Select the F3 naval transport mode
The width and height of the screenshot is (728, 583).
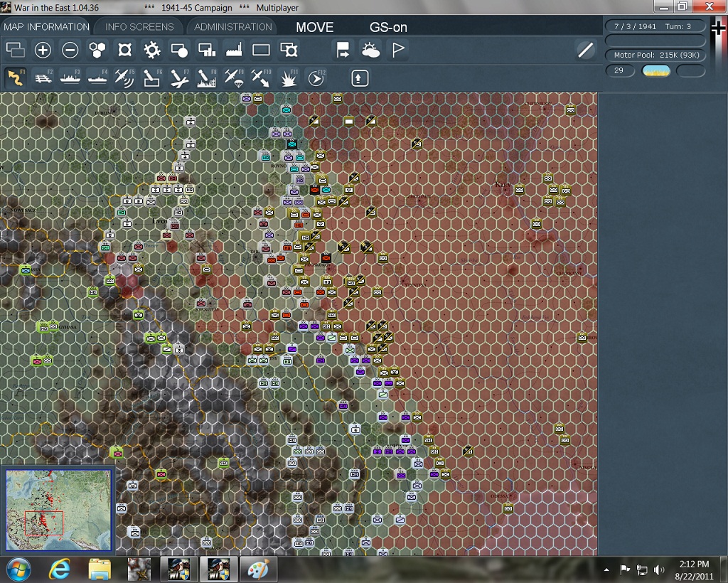coord(70,78)
